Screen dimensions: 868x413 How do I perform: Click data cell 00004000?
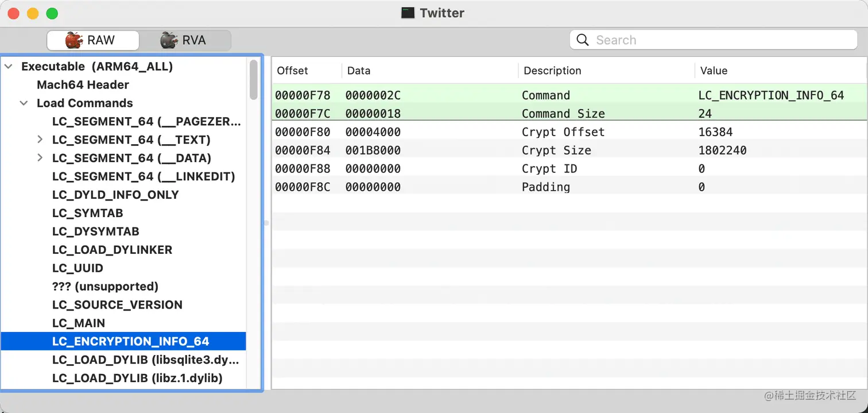pyautogui.click(x=373, y=132)
